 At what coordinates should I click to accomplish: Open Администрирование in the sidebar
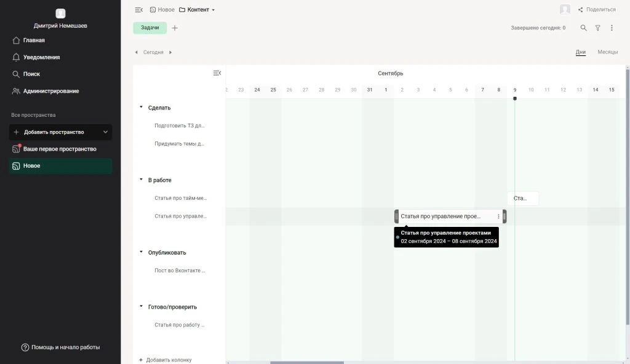51,90
